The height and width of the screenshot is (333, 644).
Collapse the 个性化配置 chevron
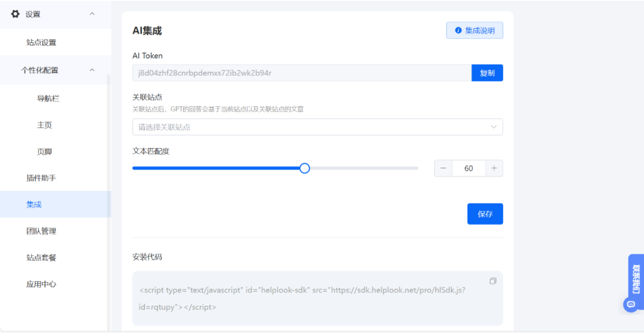[92, 70]
